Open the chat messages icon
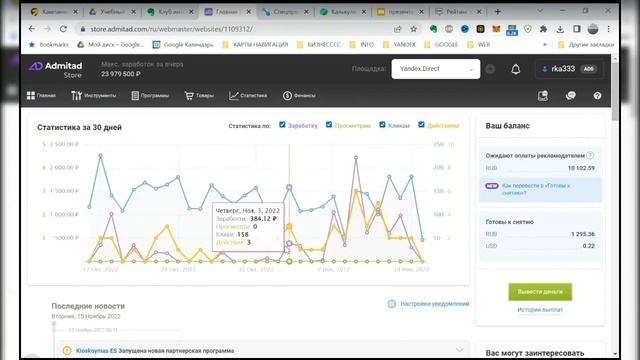 (570, 96)
